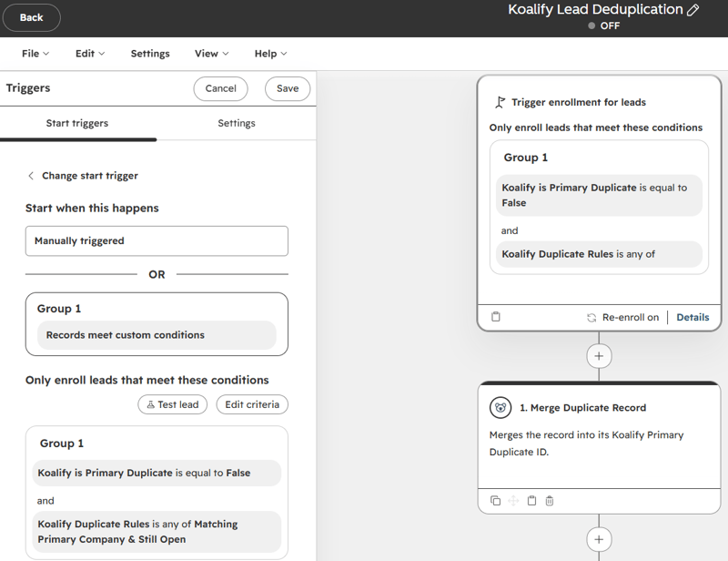The width and height of the screenshot is (728, 561).
Task: Expand File menu chevron arrow
Action: click(46, 54)
